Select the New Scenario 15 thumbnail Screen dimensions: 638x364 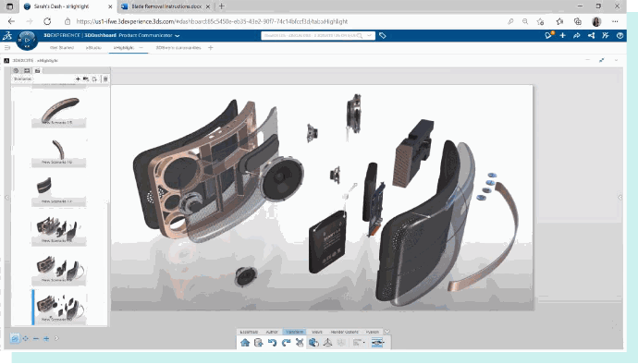[x=58, y=111]
